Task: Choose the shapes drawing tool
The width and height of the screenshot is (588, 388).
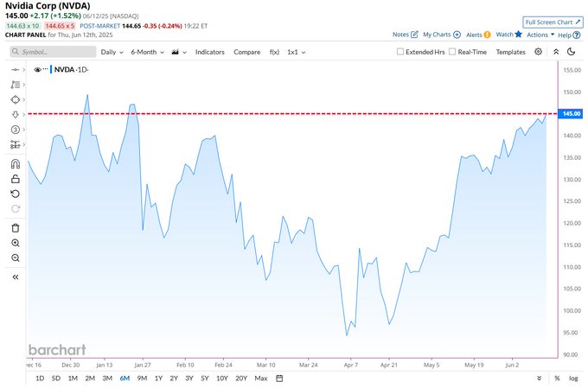Action: point(15,99)
